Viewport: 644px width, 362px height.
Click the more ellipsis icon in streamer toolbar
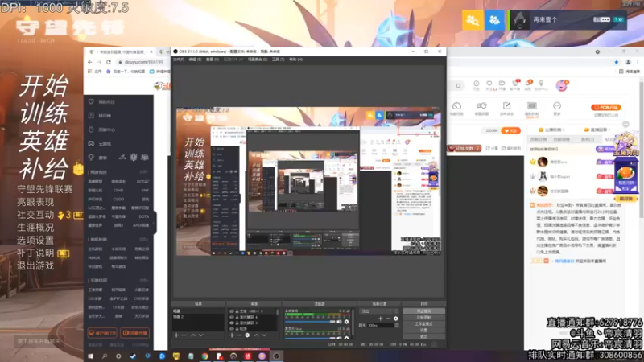(557, 106)
